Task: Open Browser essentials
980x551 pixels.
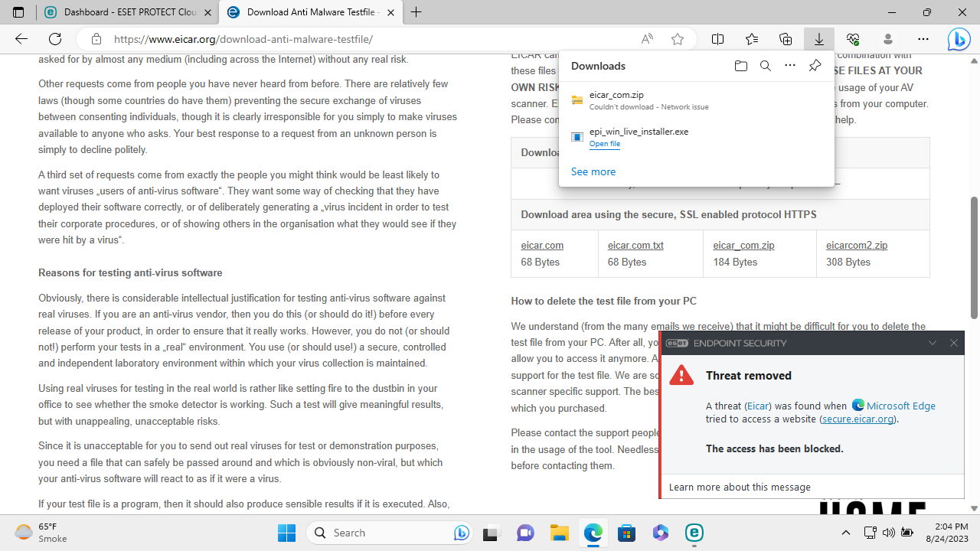Action: [853, 39]
